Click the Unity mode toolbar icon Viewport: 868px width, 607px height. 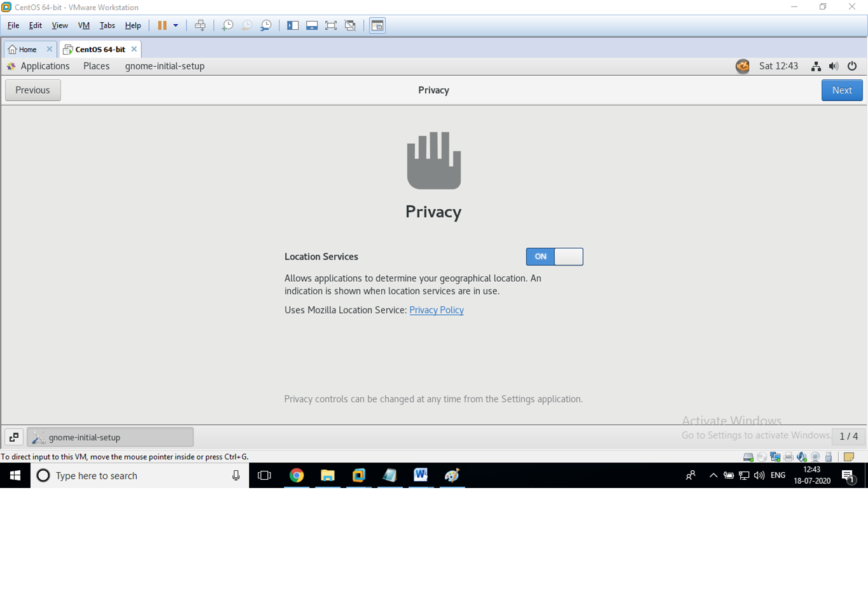coord(350,25)
